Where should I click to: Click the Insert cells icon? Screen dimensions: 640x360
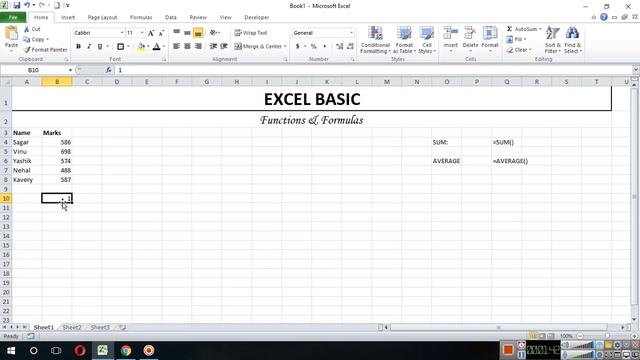click(451, 33)
